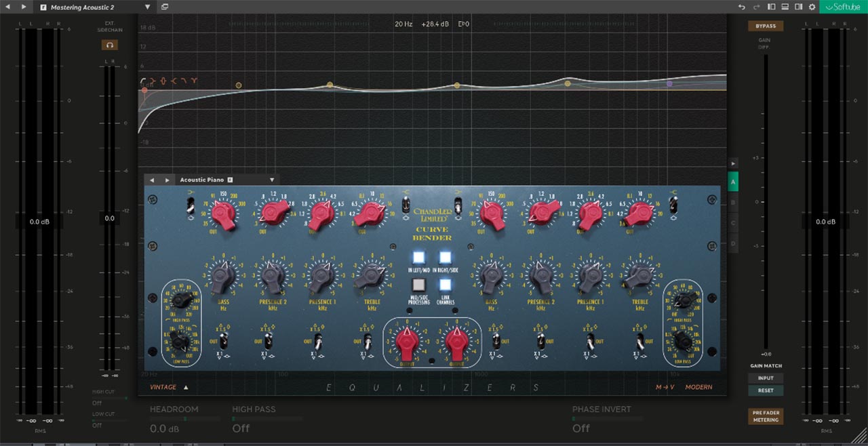868x446 pixels.
Task: Open settings with the gear icon
Action: point(812,7)
